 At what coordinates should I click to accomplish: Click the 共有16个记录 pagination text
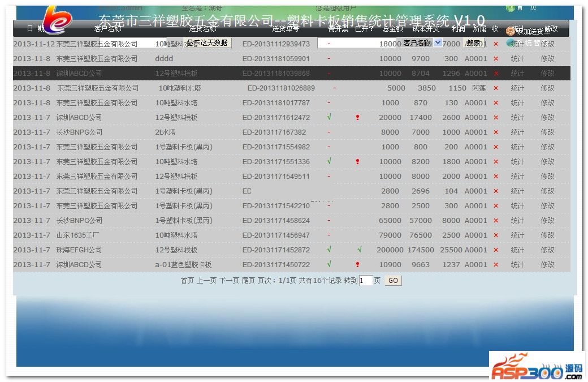click(320, 281)
